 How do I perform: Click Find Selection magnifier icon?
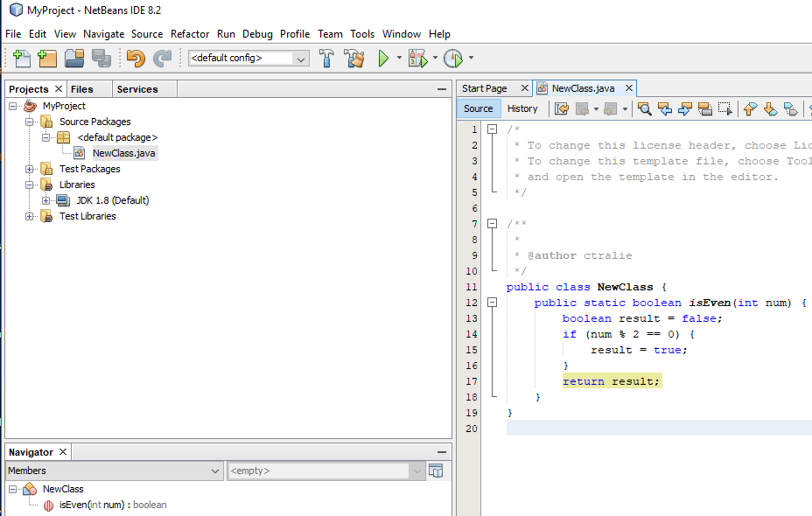(x=644, y=108)
